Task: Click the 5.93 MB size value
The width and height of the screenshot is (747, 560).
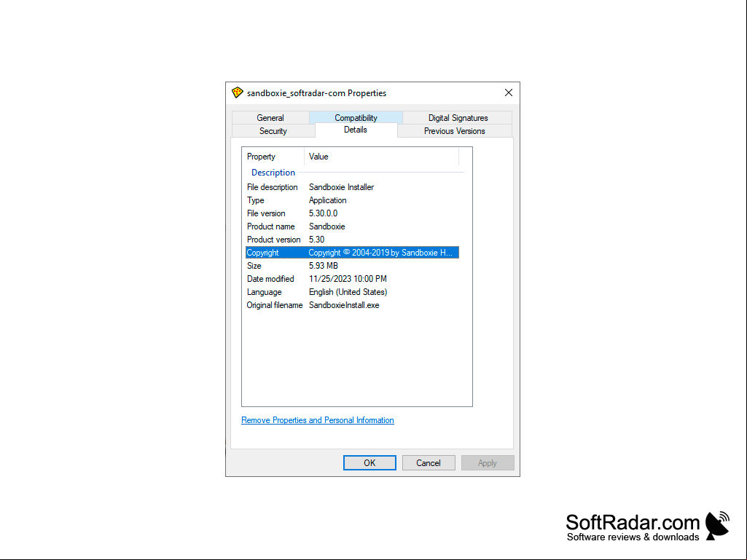Action: [324, 266]
